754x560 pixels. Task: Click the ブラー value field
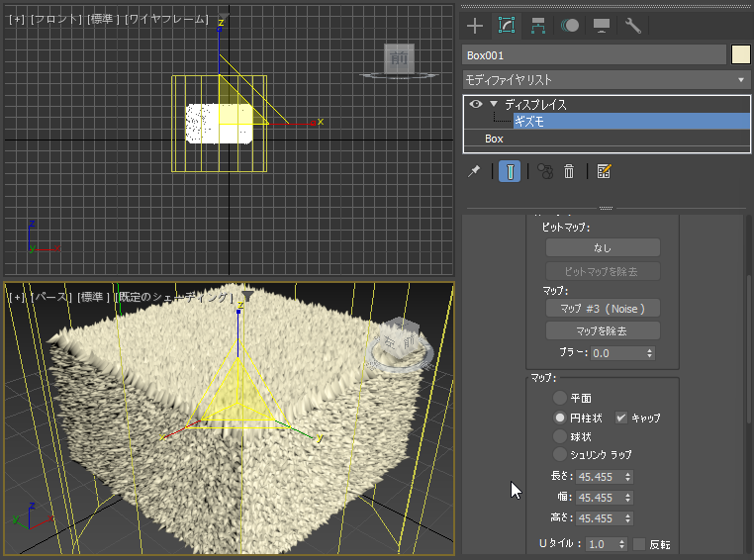617,353
